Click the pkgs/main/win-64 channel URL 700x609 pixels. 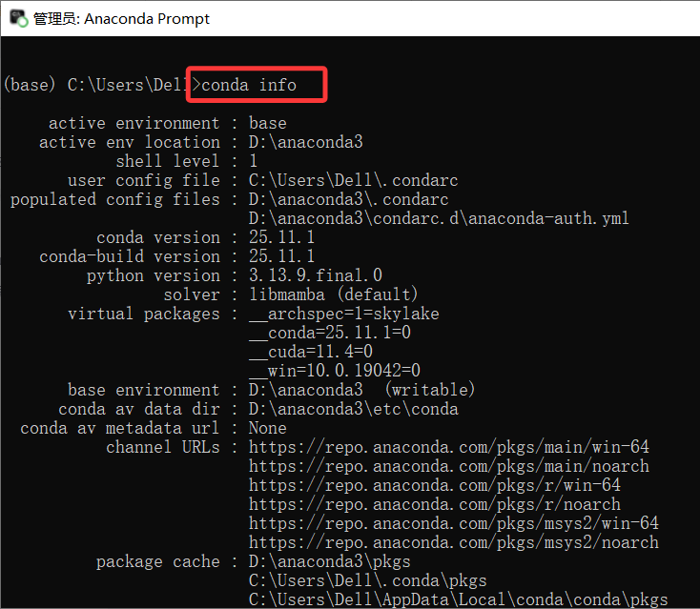448,447
